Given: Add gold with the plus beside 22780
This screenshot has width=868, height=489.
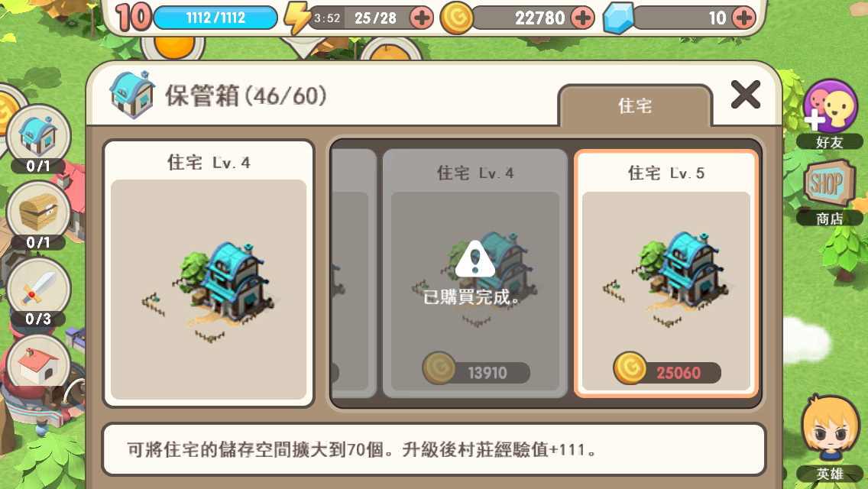Looking at the screenshot, I should (x=582, y=18).
